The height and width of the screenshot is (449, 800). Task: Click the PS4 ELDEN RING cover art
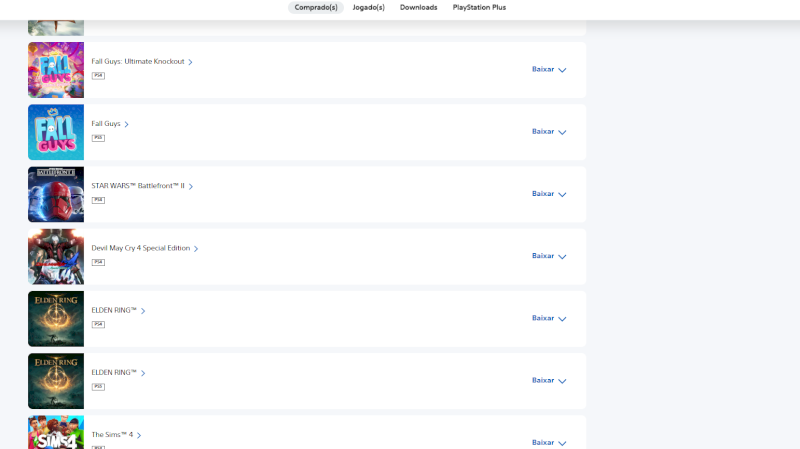click(56, 319)
